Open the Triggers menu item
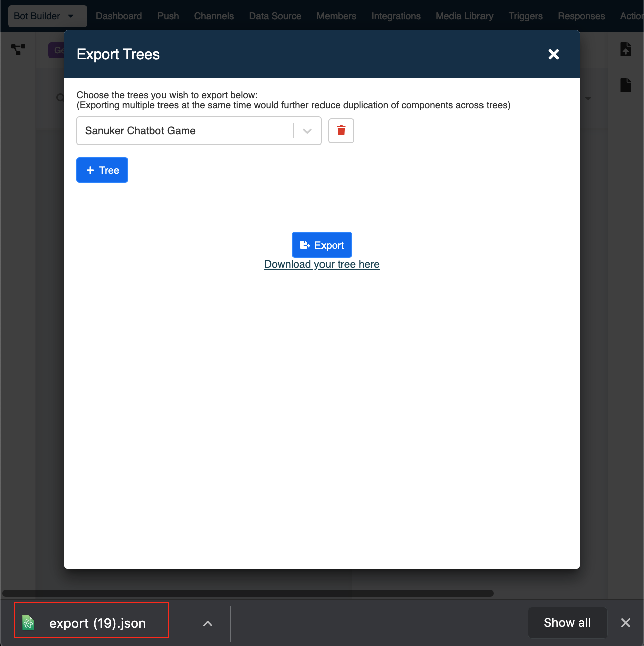The image size is (644, 646). tap(525, 16)
